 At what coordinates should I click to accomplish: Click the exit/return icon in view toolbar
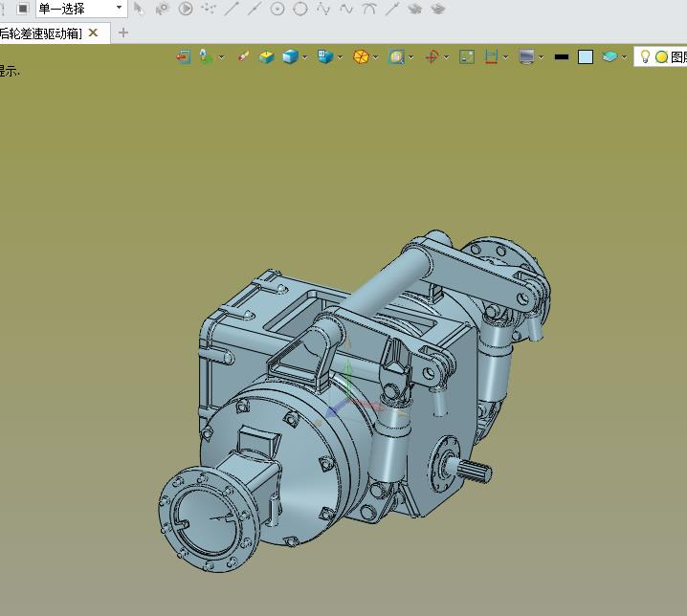tap(183, 57)
